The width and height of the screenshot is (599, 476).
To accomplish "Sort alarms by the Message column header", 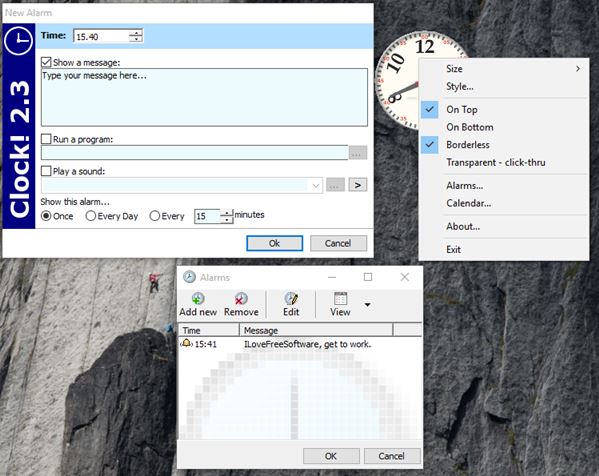I will (316, 330).
